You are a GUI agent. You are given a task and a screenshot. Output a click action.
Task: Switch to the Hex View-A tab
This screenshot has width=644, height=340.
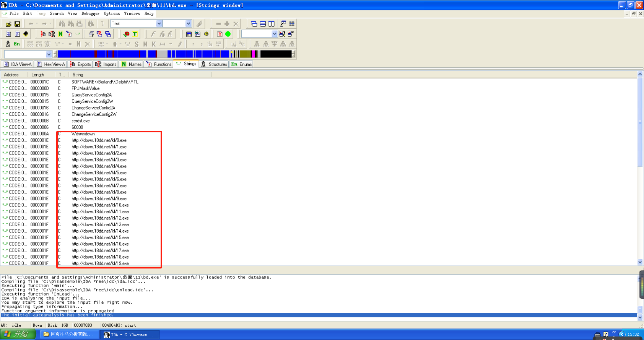pyautogui.click(x=51, y=64)
